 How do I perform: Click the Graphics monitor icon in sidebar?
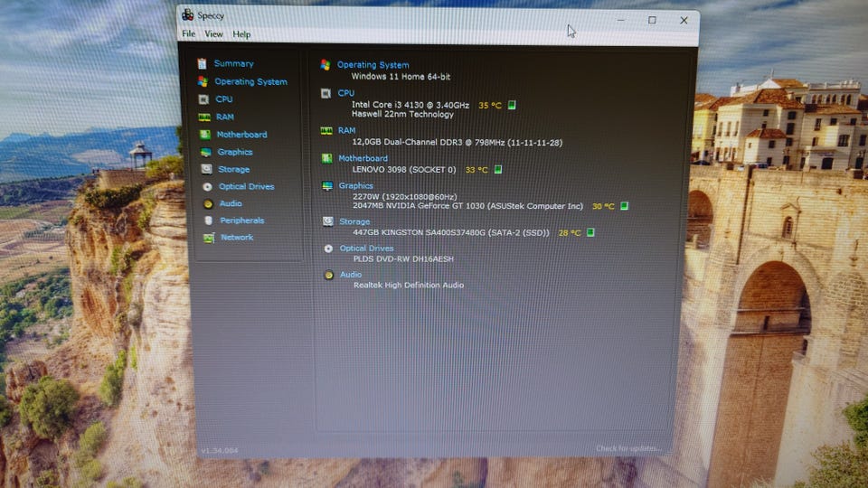coord(206,152)
